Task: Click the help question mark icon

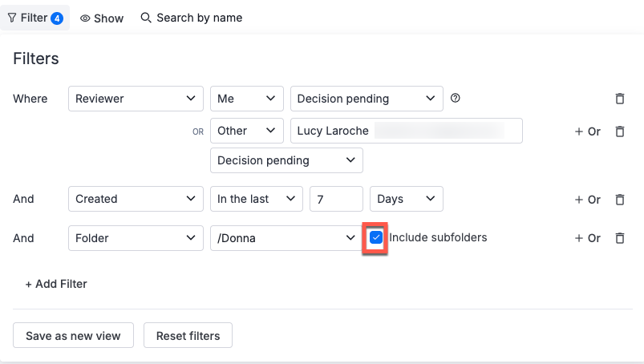Action: pos(456,99)
